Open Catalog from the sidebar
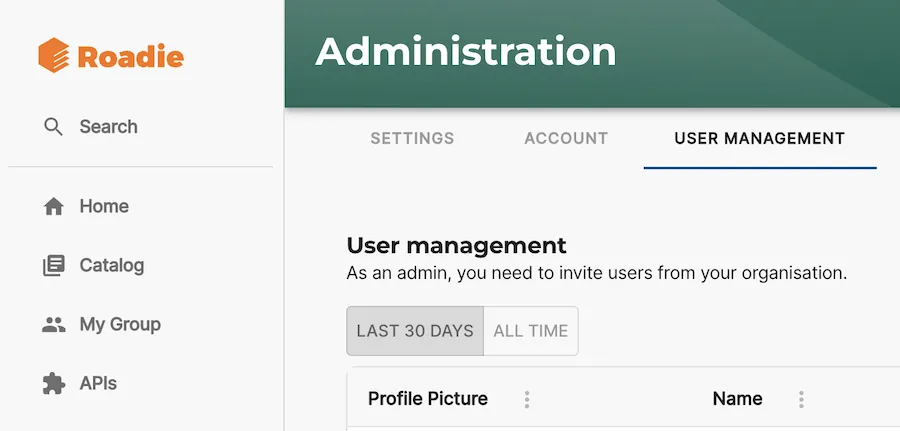900x431 pixels. click(111, 265)
